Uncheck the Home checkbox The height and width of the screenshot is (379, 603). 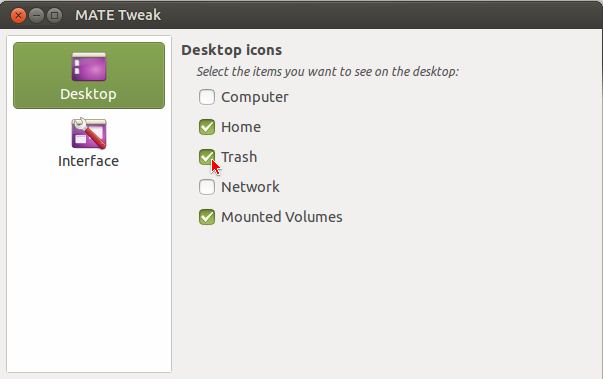[207, 127]
